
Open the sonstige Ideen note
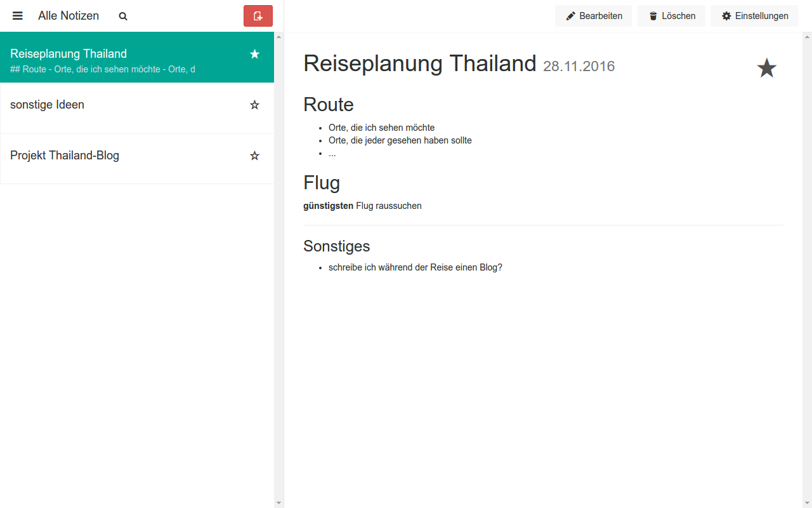(x=137, y=108)
